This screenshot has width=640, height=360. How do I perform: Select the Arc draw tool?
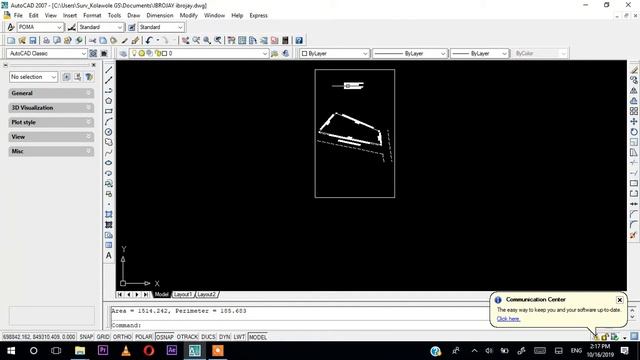109,122
